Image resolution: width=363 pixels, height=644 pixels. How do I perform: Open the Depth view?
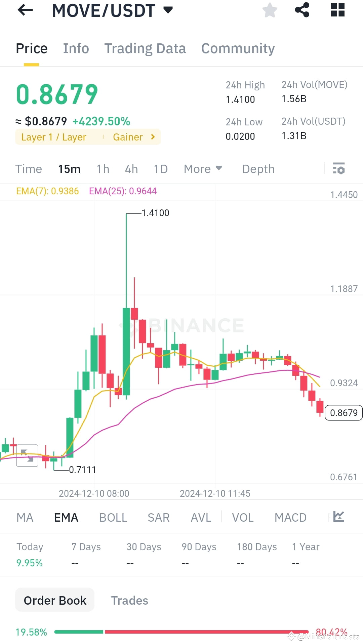(258, 169)
